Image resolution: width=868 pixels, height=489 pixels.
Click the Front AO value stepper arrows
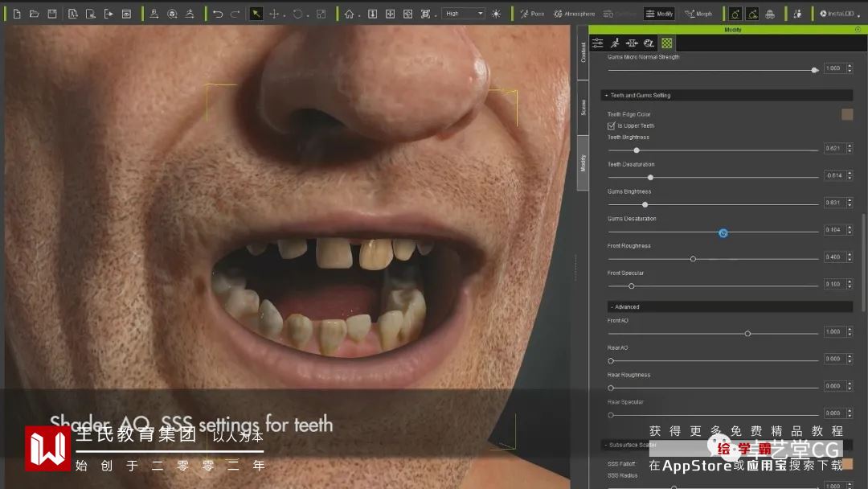850,331
